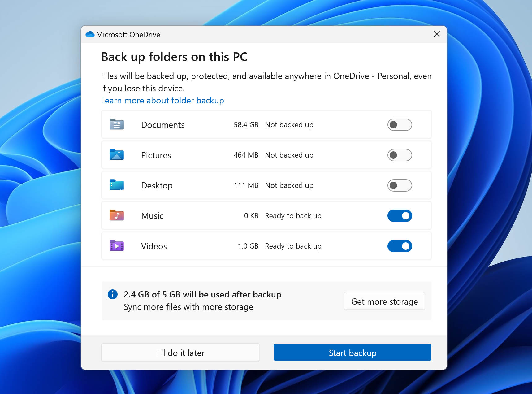Click Ready to back up status for Videos

click(293, 246)
